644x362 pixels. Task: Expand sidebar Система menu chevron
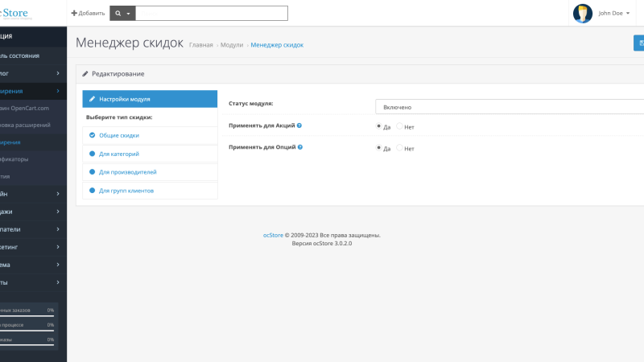(58, 265)
